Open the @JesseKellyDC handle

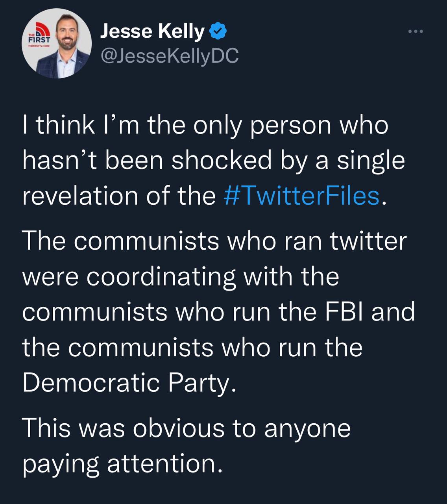(x=170, y=56)
